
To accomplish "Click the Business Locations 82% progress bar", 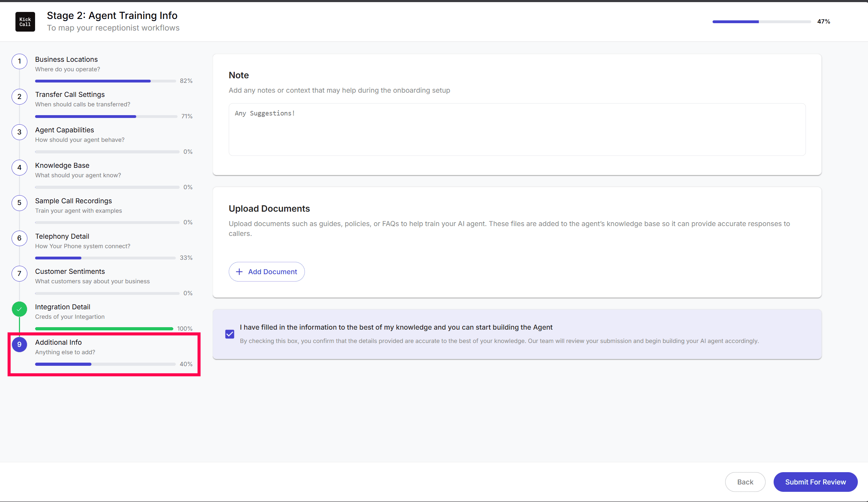I will pos(106,81).
